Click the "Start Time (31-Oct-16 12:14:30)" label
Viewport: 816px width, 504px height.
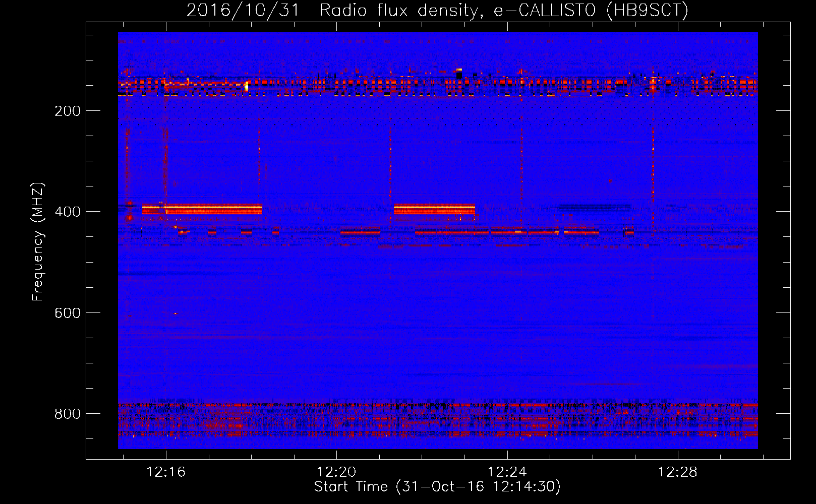437,487
